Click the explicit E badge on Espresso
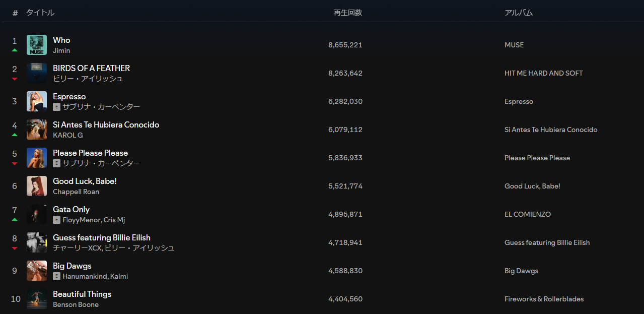644x314 pixels. point(56,107)
